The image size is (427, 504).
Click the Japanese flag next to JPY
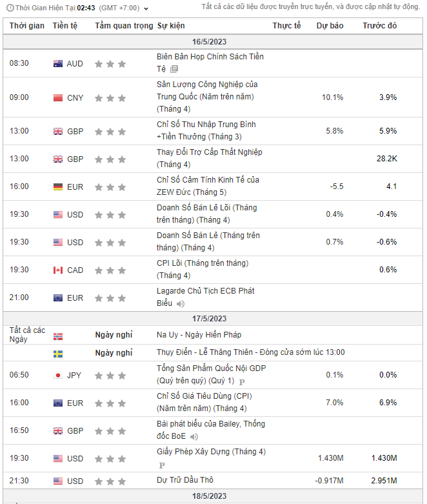point(58,375)
